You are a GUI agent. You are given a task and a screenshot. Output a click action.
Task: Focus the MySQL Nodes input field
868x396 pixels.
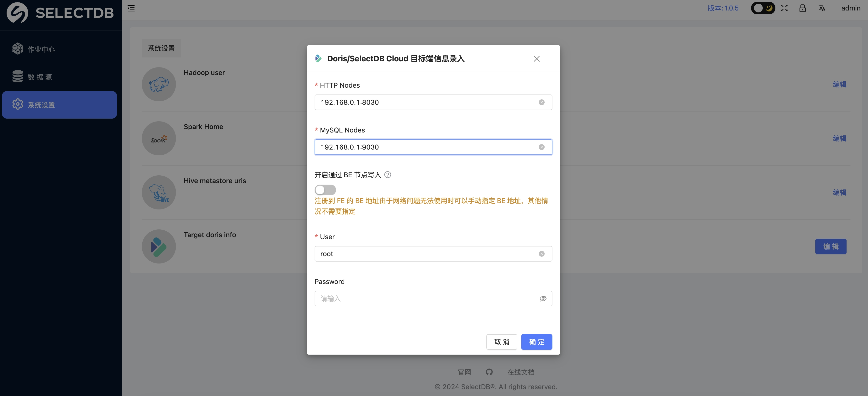(x=433, y=147)
